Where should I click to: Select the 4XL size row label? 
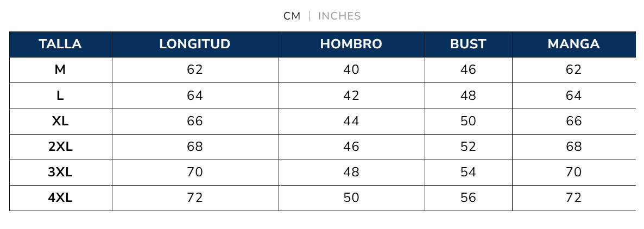tap(60, 198)
